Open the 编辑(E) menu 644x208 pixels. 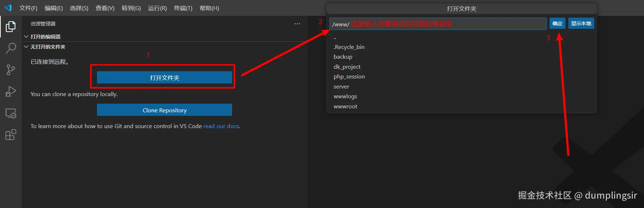(54, 8)
